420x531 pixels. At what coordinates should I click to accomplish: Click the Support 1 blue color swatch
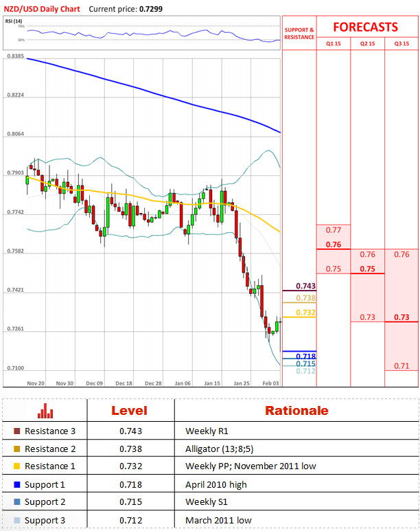pos(17,484)
